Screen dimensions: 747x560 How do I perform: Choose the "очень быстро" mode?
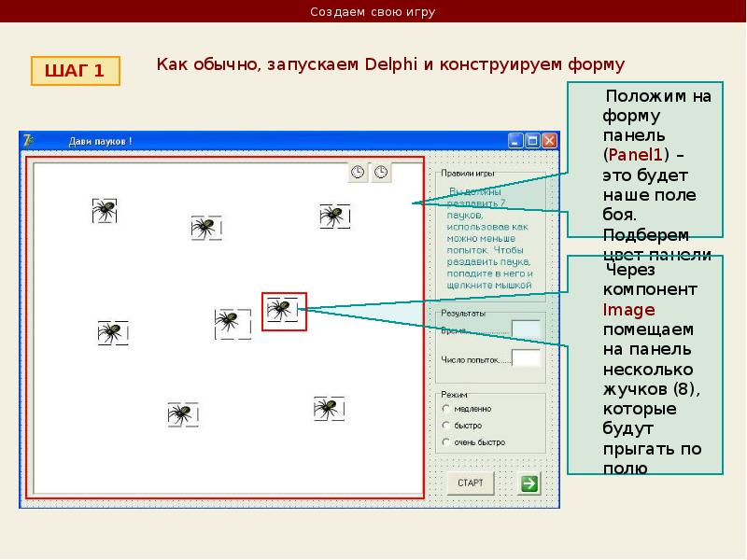(x=446, y=441)
